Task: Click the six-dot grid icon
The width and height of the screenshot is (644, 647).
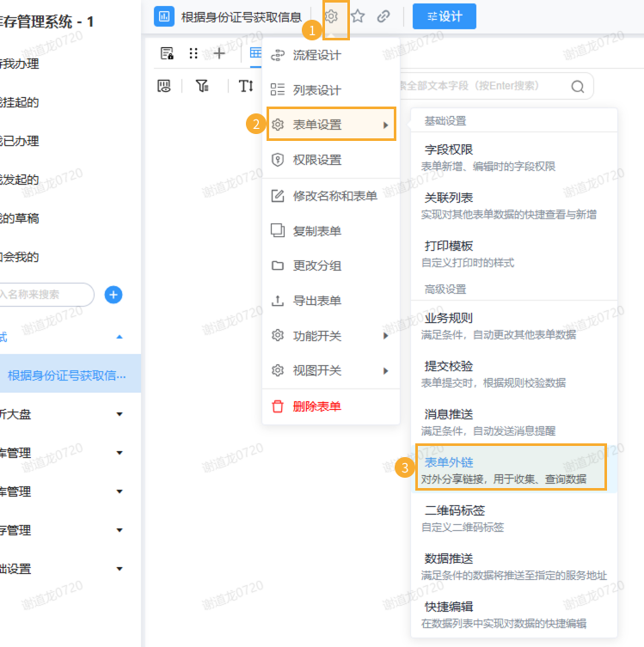Action: pos(193,53)
